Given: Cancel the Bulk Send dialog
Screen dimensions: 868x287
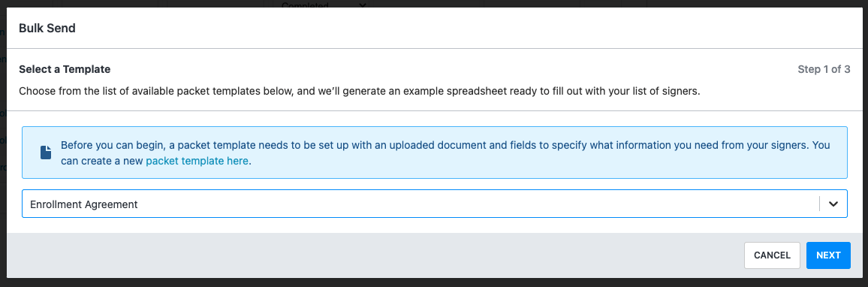Looking at the screenshot, I should click(772, 255).
